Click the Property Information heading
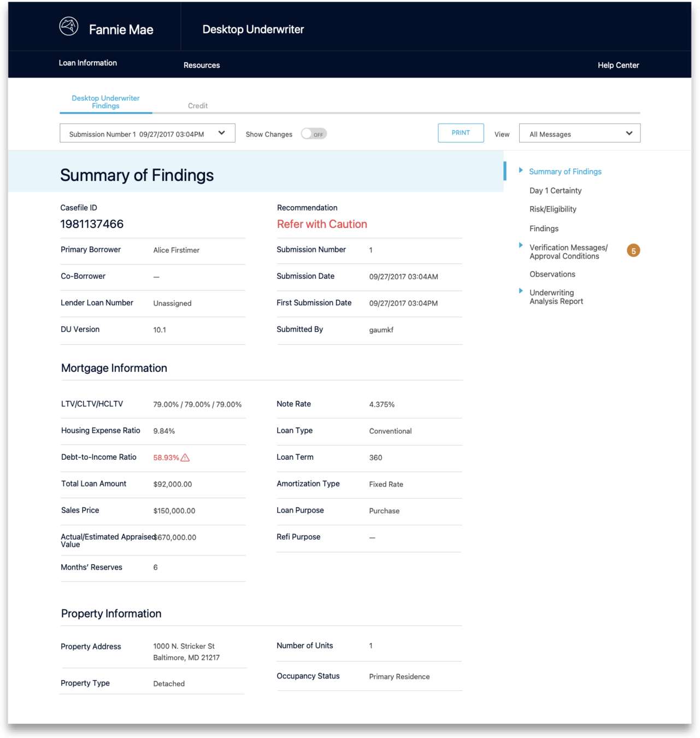The width and height of the screenshot is (700, 738). tap(111, 613)
